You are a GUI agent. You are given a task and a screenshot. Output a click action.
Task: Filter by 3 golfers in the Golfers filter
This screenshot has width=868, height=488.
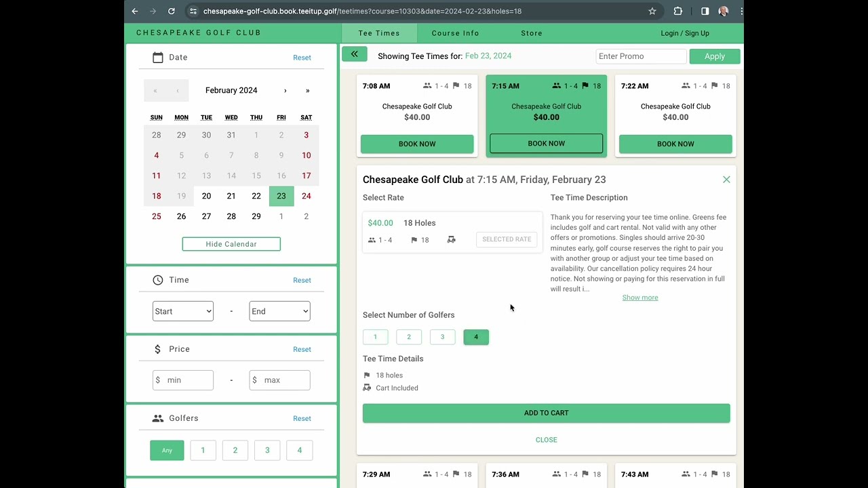[x=267, y=450]
